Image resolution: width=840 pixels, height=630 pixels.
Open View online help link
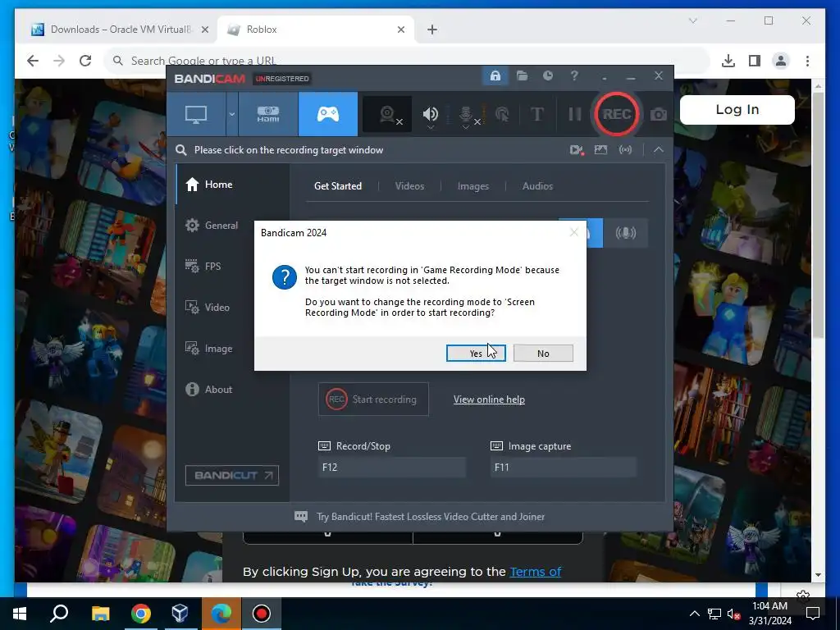pos(489,399)
